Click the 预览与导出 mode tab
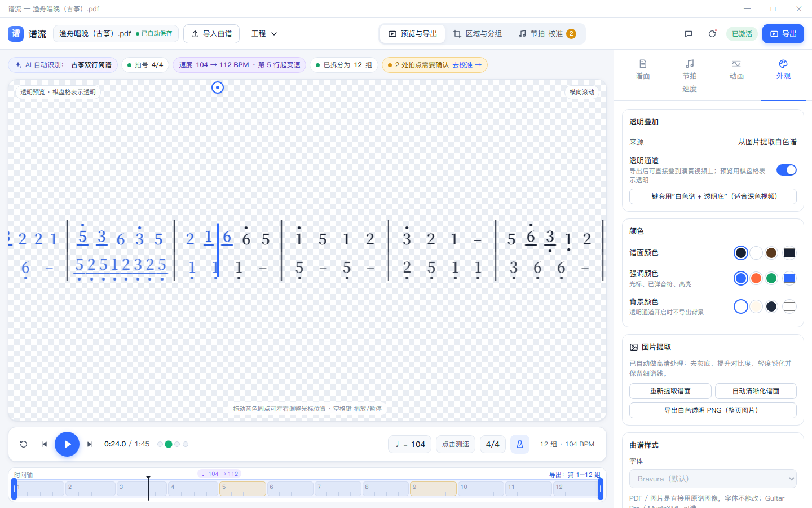The width and height of the screenshot is (812, 508). pos(413,34)
